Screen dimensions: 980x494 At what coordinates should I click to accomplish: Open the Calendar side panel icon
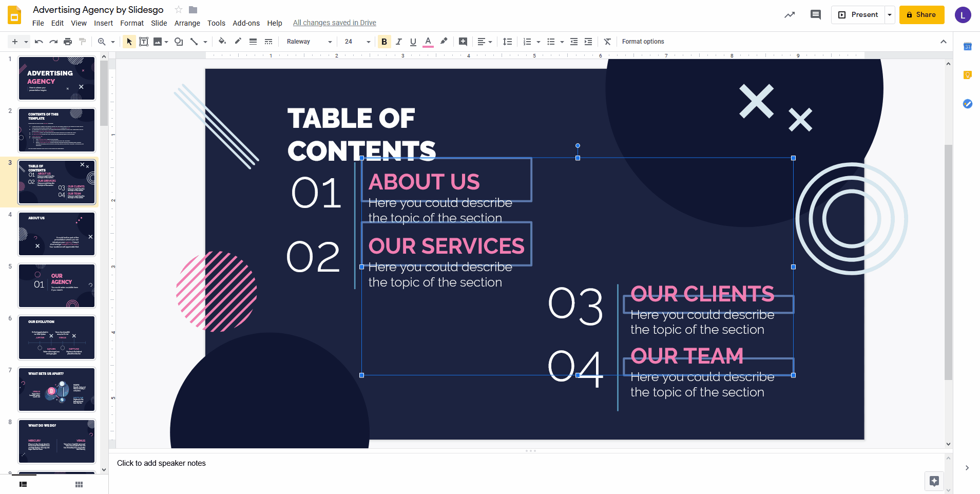coord(967,47)
